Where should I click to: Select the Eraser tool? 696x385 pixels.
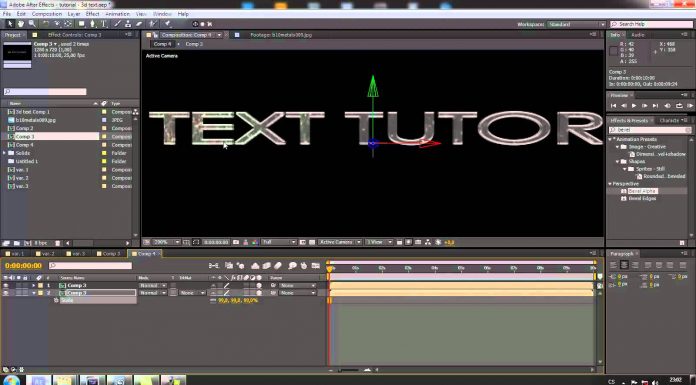pyautogui.click(x=139, y=24)
